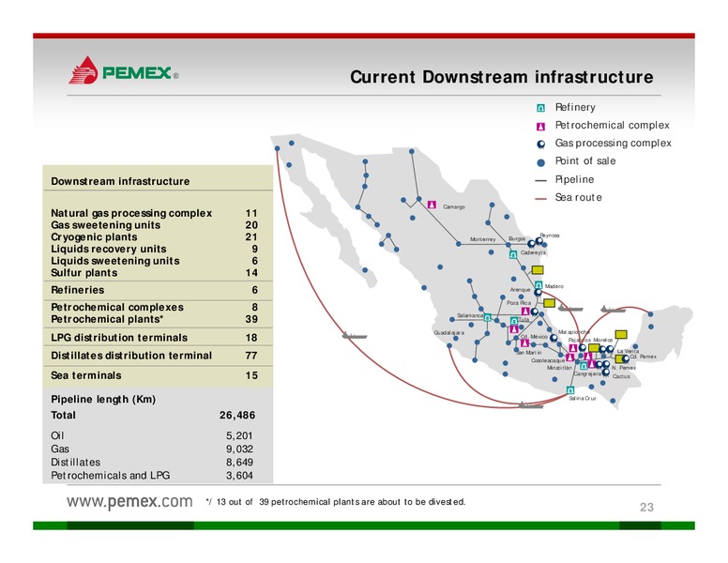Select 'Liquids sweetening units' row label

(x=115, y=261)
